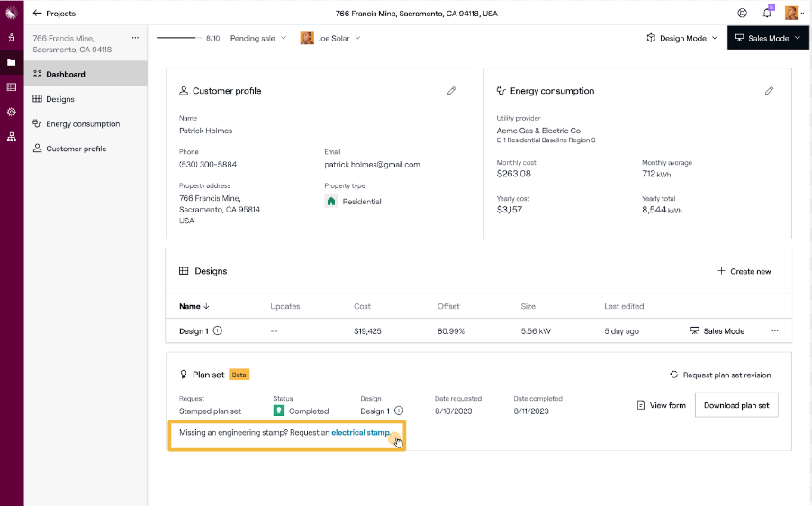This screenshot has width=812, height=506.
Task: Click the edit pencil in Energy consumption card
Action: pos(770,91)
